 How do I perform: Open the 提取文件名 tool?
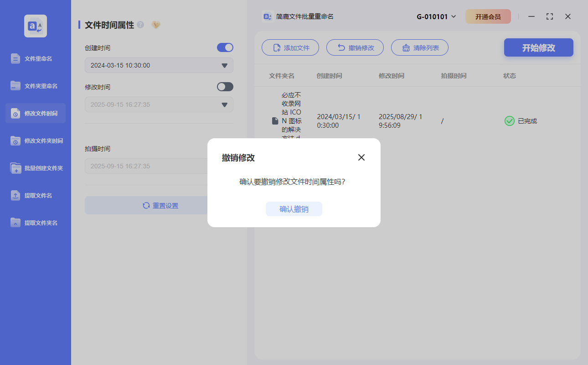coord(35,195)
